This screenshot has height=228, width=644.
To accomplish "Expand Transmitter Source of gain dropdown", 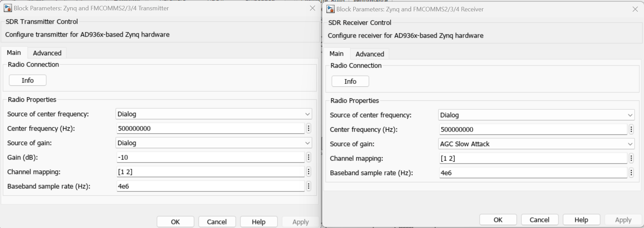I will pyautogui.click(x=214, y=143).
